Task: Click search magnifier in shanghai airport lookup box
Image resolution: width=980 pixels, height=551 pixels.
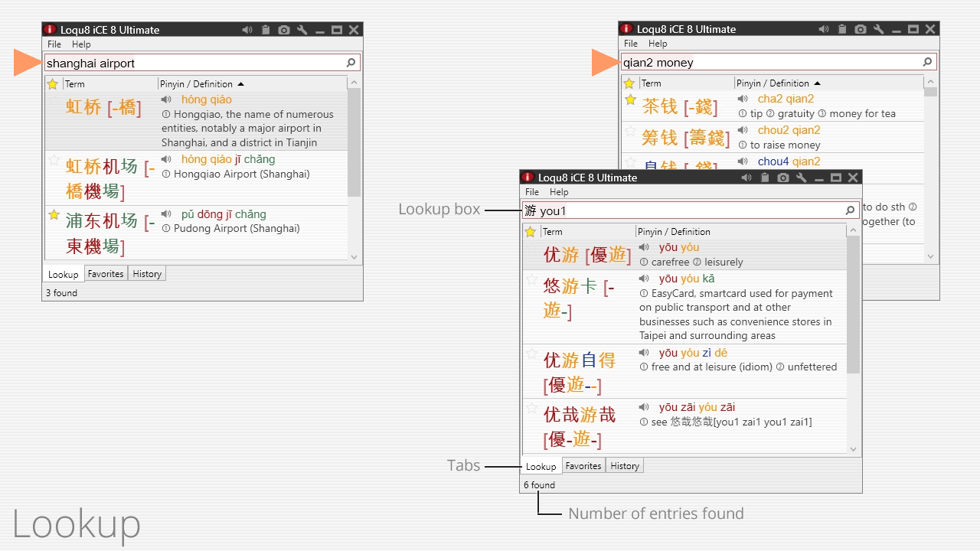Action: tap(351, 63)
